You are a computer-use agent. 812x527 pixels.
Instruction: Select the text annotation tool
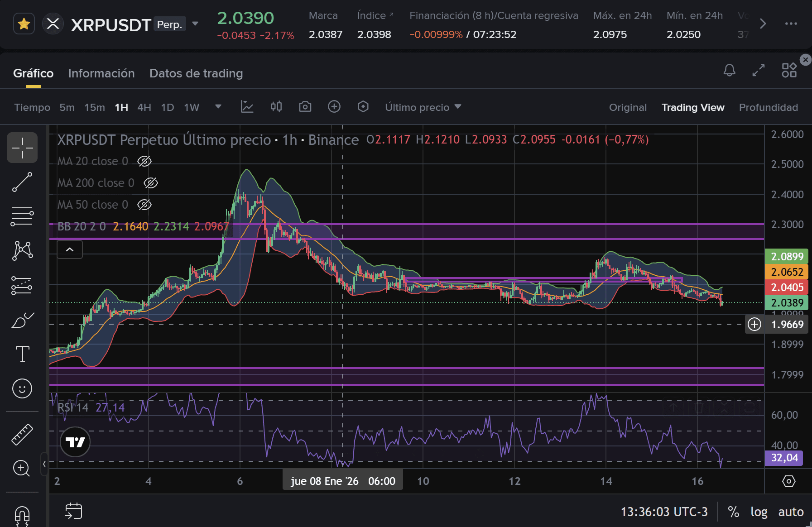tap(22, 354)
